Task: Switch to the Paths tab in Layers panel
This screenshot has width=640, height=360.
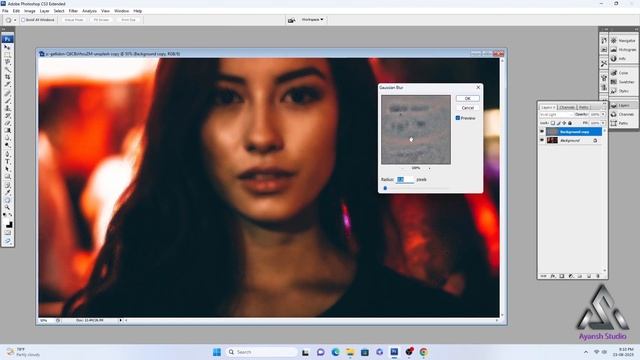Action: 584,107
